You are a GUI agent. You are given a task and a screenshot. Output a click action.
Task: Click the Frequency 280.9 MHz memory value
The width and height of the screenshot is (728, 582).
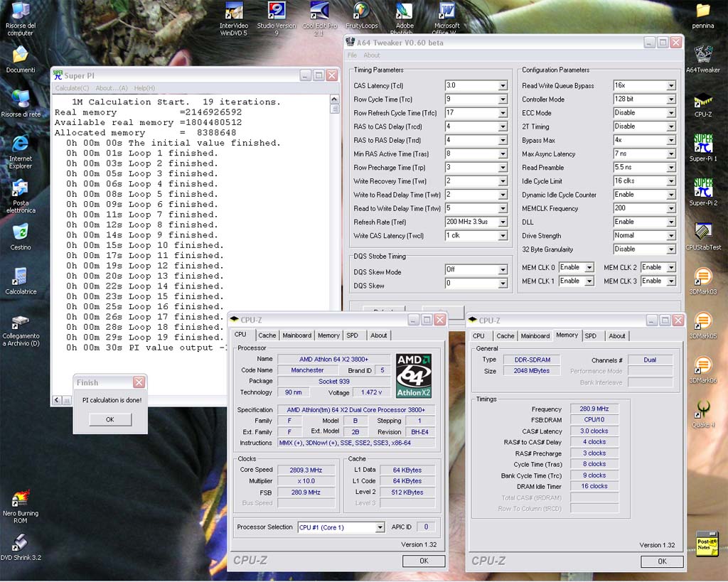pyautogui.click(x=594, y=409)
